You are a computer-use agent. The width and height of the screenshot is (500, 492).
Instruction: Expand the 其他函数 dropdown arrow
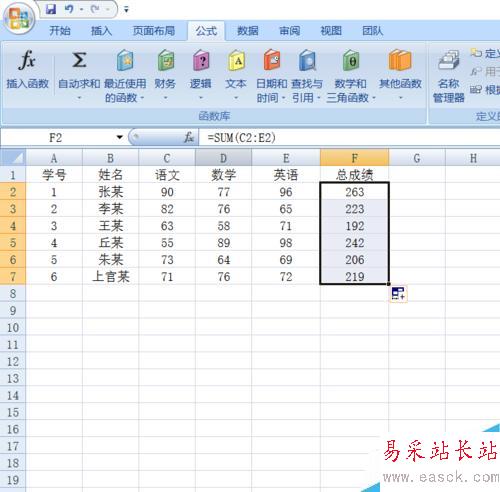(x=401, y=98)
